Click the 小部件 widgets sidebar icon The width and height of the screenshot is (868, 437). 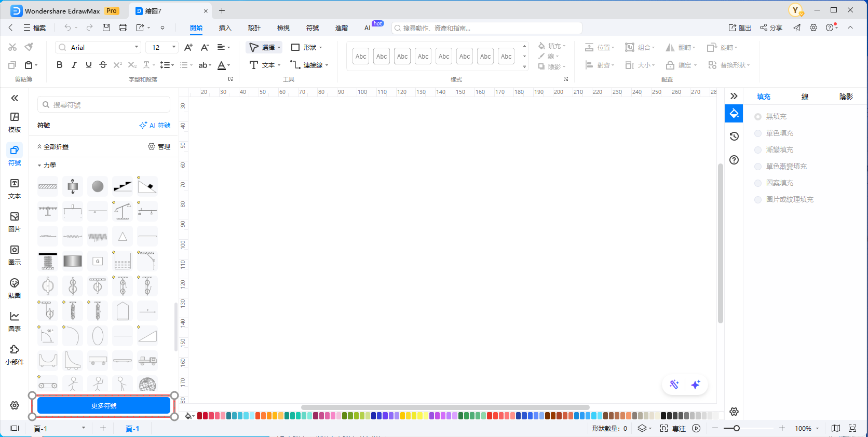click(15, 354)
